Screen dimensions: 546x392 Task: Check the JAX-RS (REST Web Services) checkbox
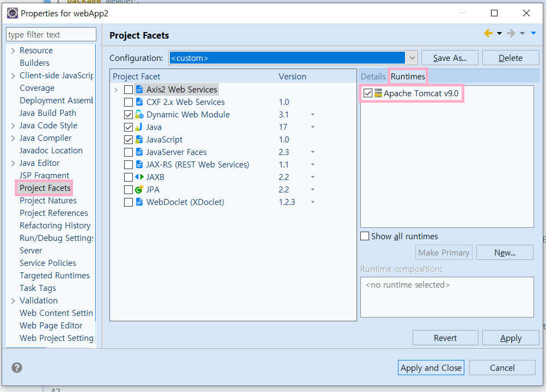tap(128, 165)
